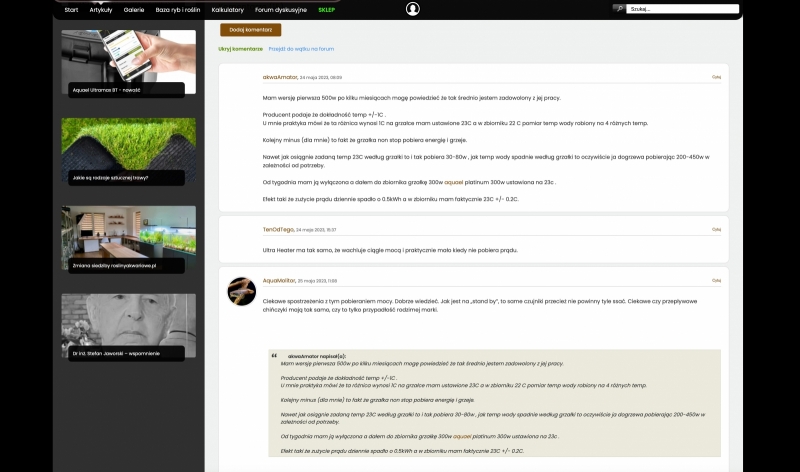Viewport: 800px width, 472px height.
Task: Hide comments via Ukryj komentarze
Action: pos(240,49)
